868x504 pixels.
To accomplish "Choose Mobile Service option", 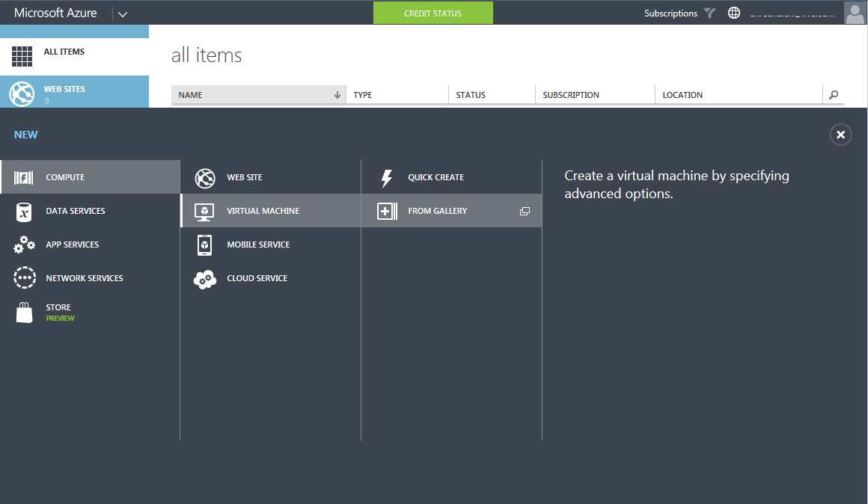I will [x=271, y=245].
